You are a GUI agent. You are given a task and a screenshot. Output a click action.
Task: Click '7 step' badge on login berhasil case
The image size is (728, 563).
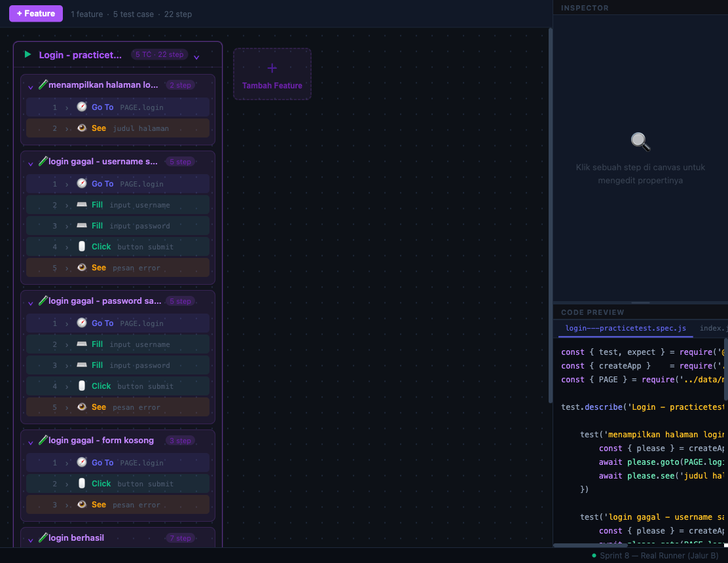click(x=180, y=538)
